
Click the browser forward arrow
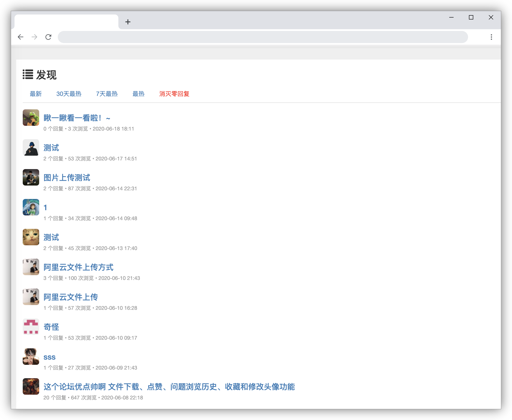coord(35,37)
